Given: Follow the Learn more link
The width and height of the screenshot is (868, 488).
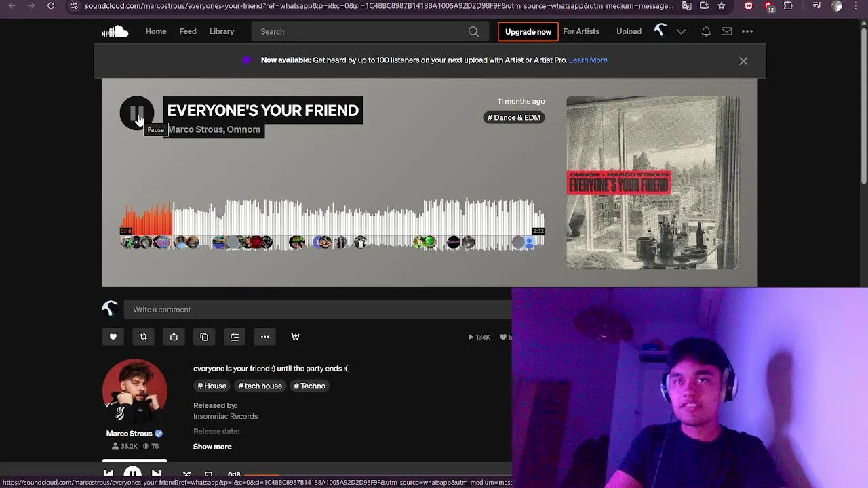Looking at the screenshot, I should tap(588, 60).
